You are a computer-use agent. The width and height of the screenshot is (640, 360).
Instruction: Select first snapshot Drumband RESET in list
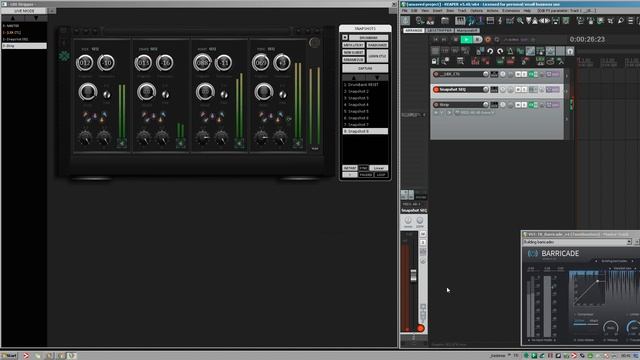pyautogui.click(x=365, y=85)
